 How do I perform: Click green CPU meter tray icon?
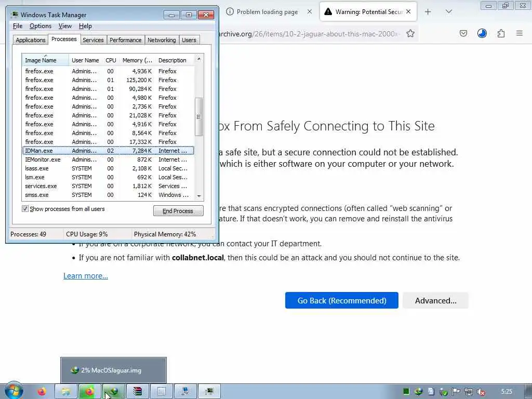click(406, 392)
